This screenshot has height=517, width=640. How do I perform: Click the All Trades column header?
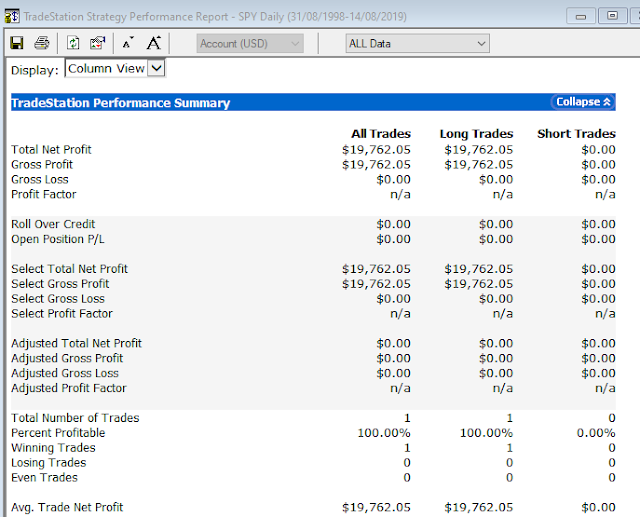pyautogui.click(x=381, y=133)
